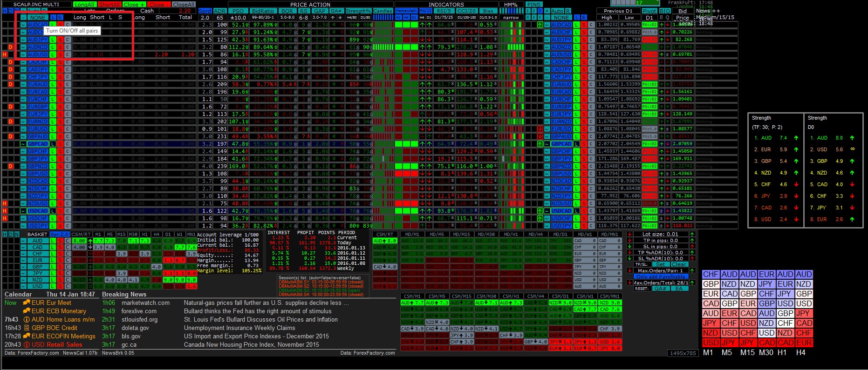Open the marketwatch.com news source
Screen dimensions: 868x370
tap(145, 303)
